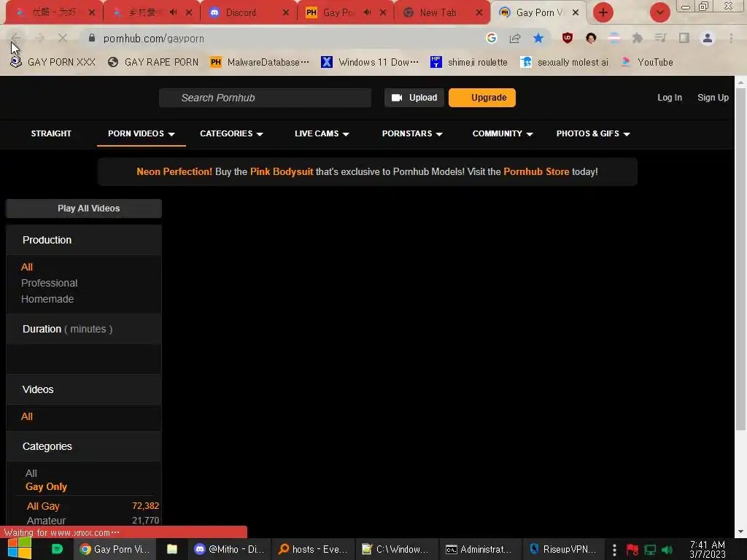Open the shimeji roulette bookmark

[x=469, y=63]
